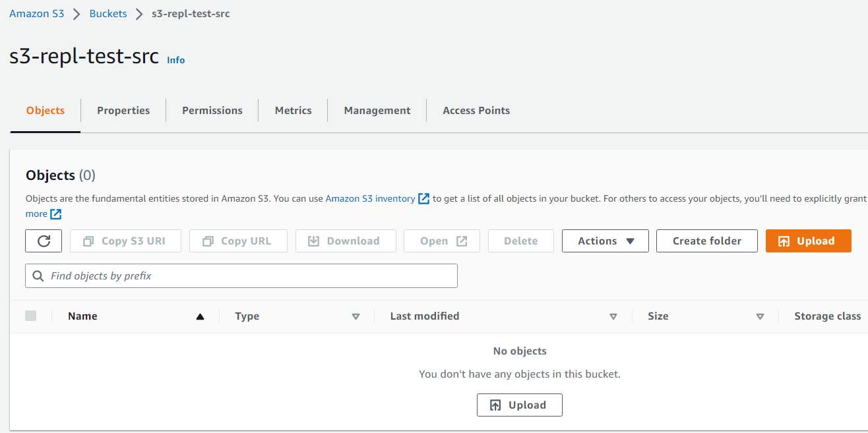Select the Management tab
This screenshot has height=433, width=868.
(377, 111)
